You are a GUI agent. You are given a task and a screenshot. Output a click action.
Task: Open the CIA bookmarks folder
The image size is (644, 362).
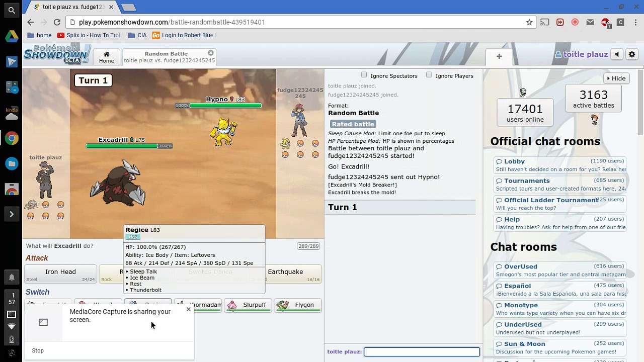137,35
